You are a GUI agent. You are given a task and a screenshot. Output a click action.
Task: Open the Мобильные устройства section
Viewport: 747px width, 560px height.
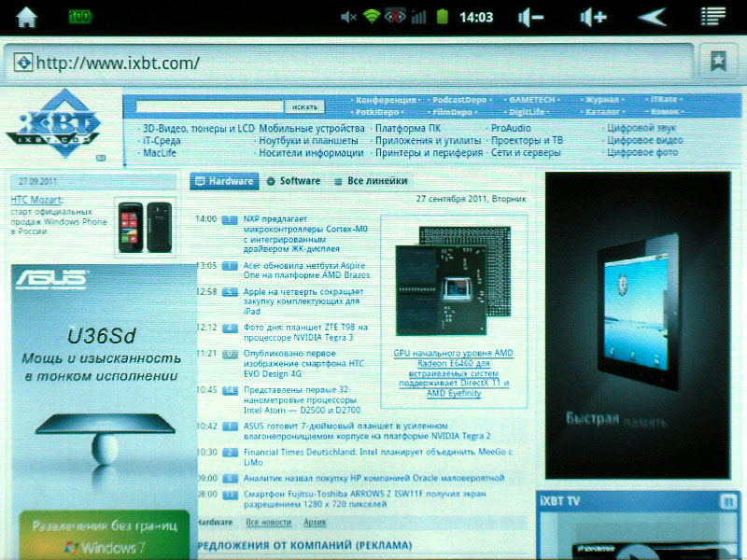312,129
